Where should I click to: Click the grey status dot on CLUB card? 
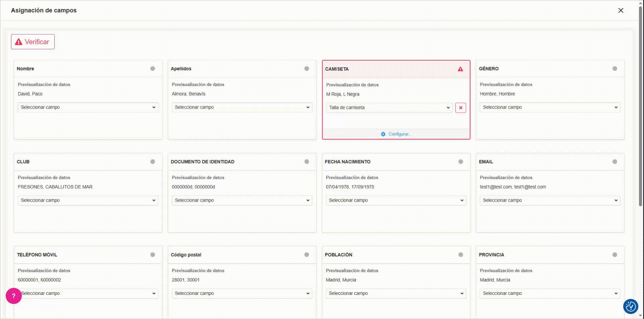(153, 162)
